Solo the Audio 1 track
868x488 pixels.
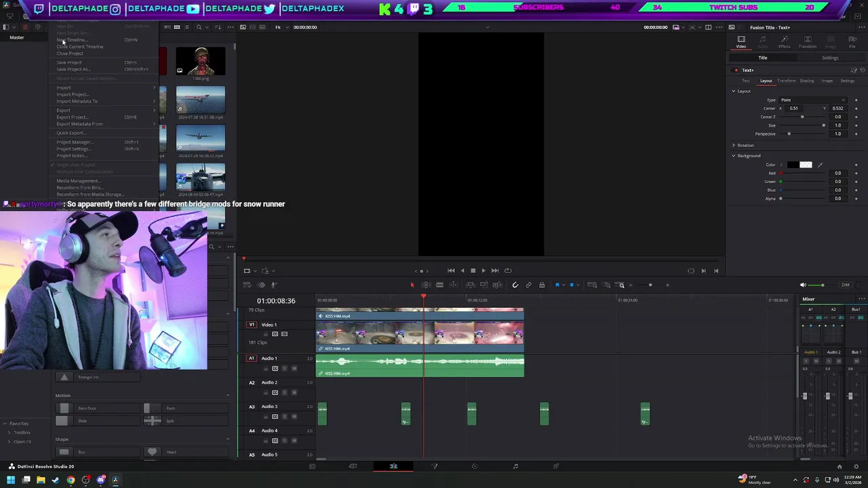click(x=284, y=368)
